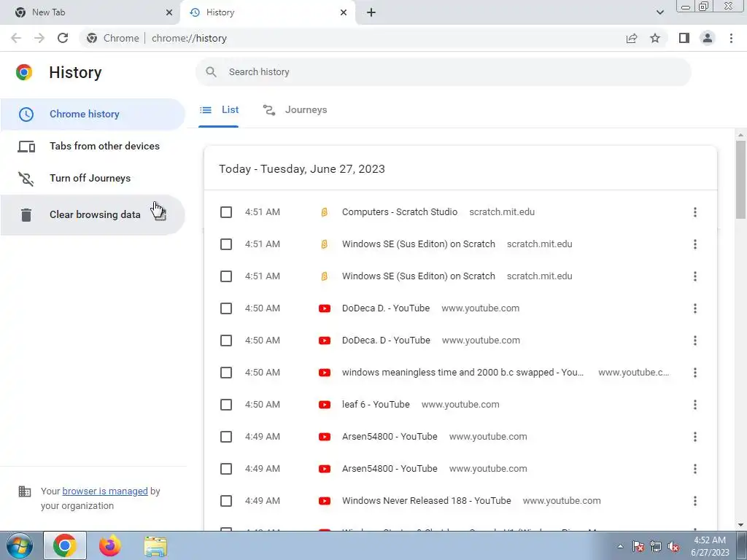
Task: Open the Windows Start button
Action: [x=20, y=545]
